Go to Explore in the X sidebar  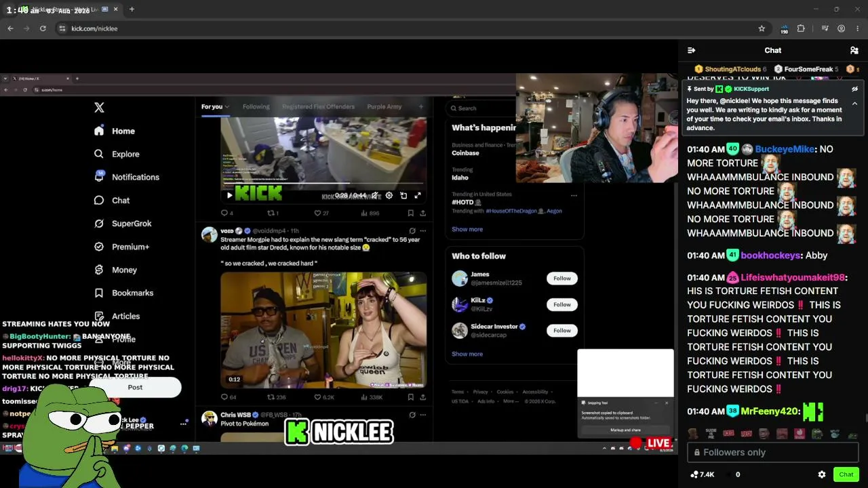[117, 154]
